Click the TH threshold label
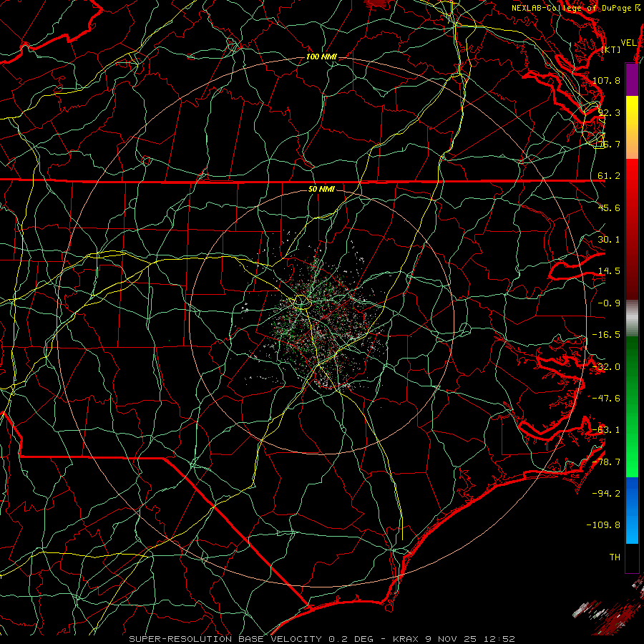 (x=615, y=557)
